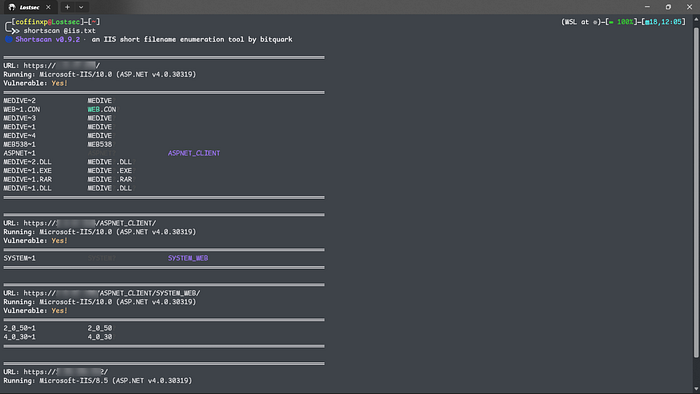
Task: Click 'MEB538~1' short filename entry
Action: coord(20,145)
